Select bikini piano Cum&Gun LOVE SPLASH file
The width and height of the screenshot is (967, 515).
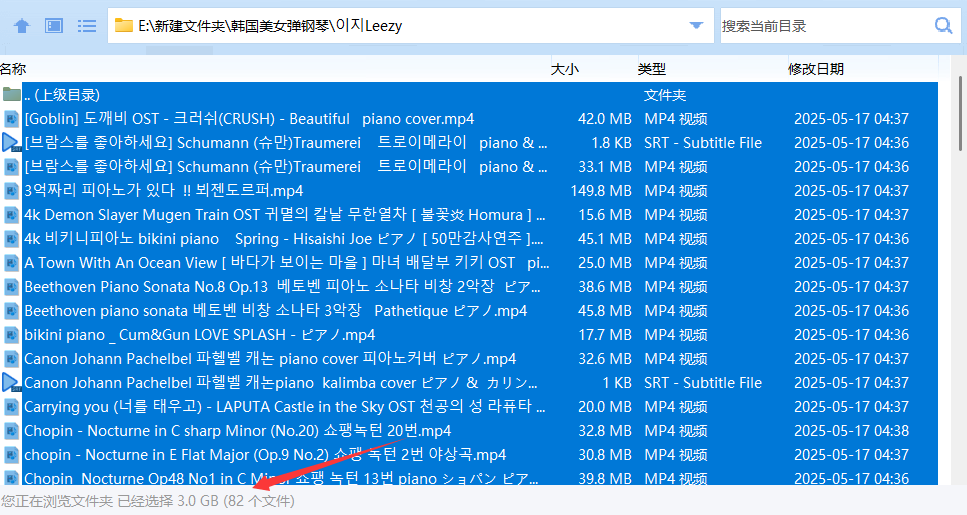click(199, 335)
